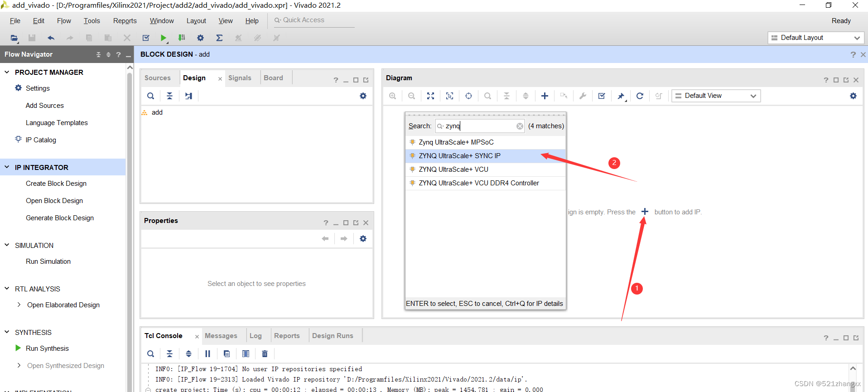Open the File menu
Image resolution: width=868 pixels, height=392 pixels.
tap(15, 21)
